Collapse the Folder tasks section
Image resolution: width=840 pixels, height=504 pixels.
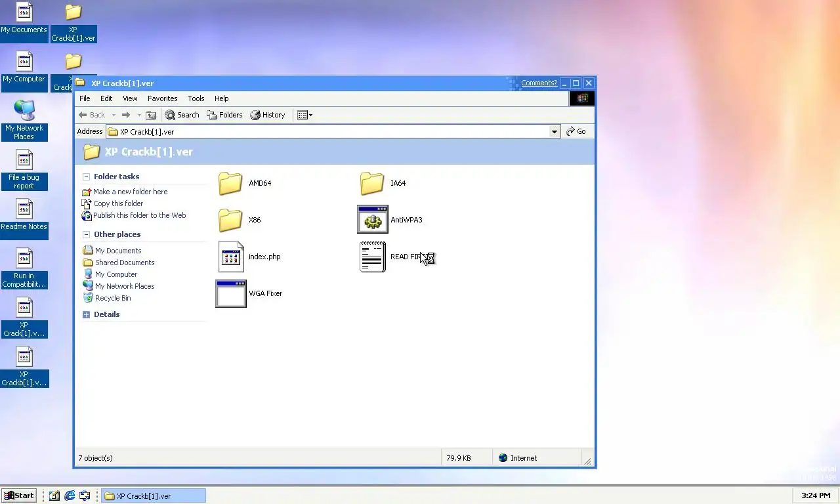pos(86,177)
